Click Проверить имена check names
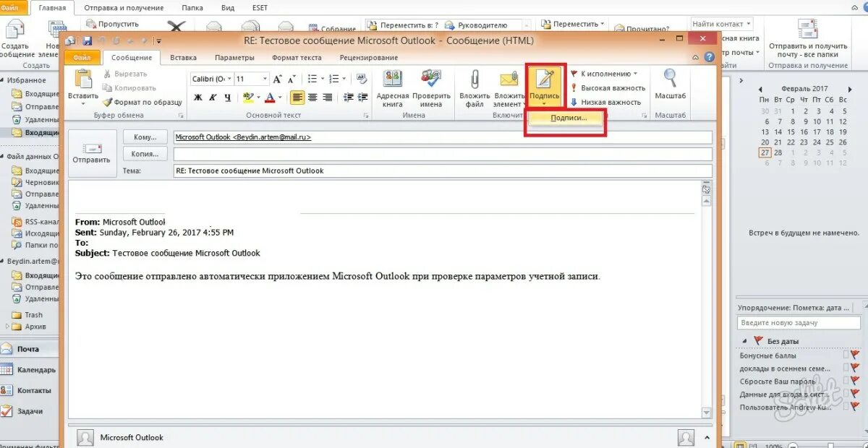Screen dimensions: 868x448 (x=431, y=88)
